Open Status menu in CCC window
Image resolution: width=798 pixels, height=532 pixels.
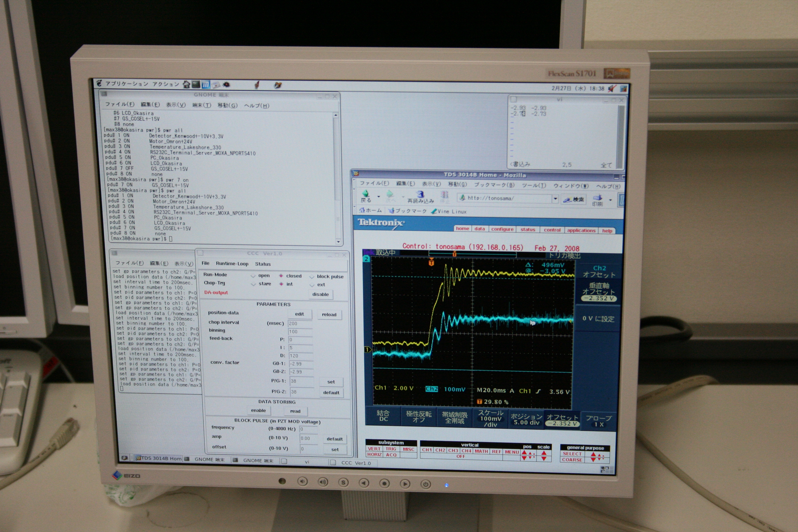tap(263, 264)
